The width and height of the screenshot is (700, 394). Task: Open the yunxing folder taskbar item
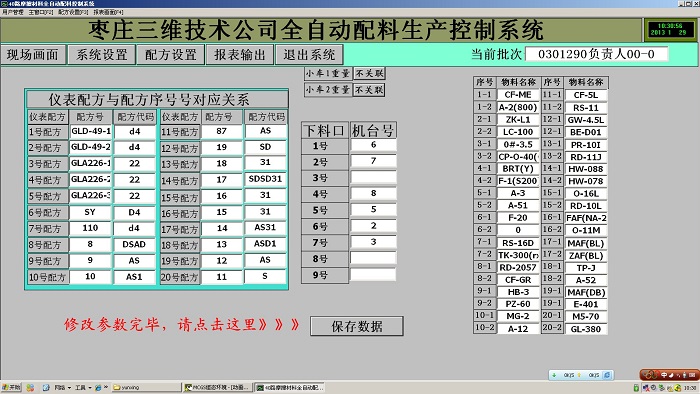(146, 387)
